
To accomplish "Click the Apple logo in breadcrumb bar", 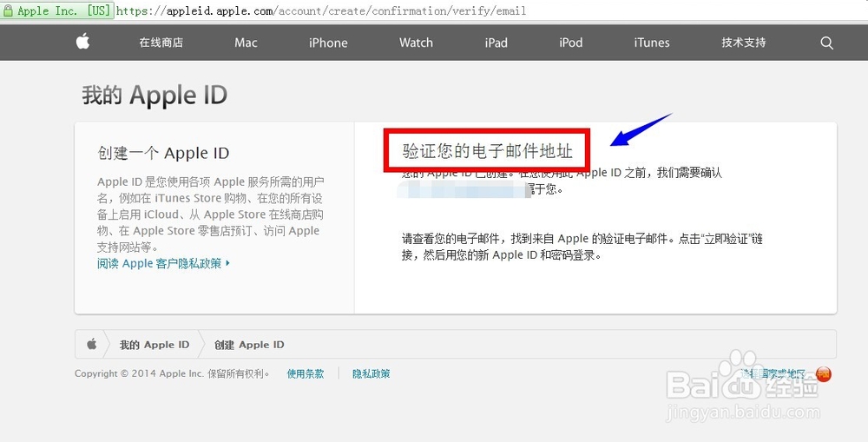I will coord(92,344).
